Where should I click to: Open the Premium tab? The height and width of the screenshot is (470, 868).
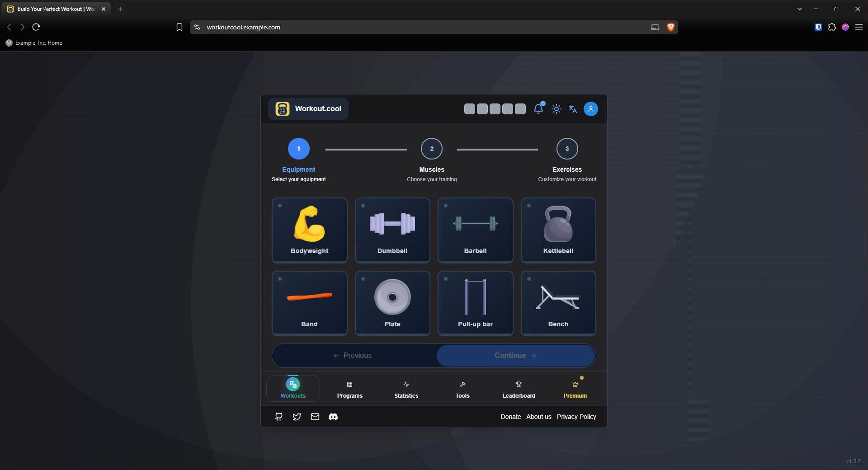point(575,389)
